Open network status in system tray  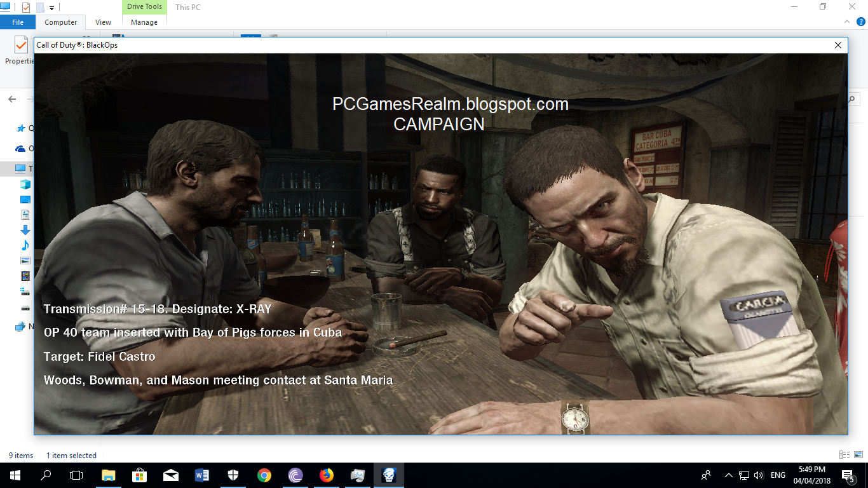[743, 475]
